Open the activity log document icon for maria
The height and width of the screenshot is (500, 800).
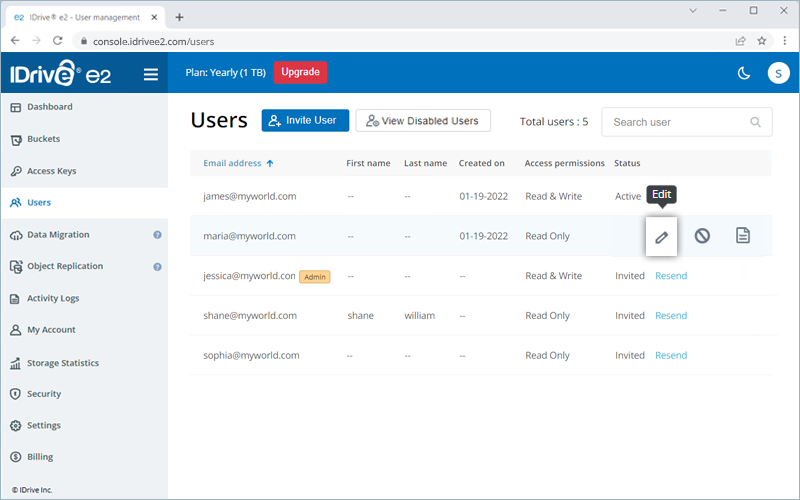(x=743, y=236)
